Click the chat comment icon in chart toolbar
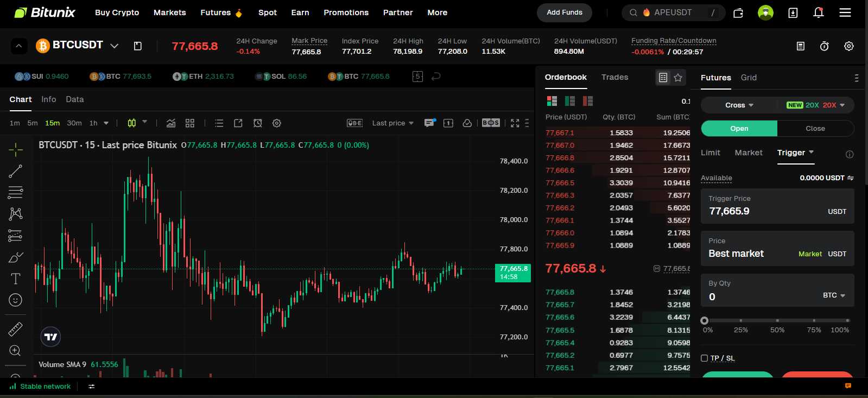The height and width of the screenshot is (398, 868). click(x=429, y=123)
